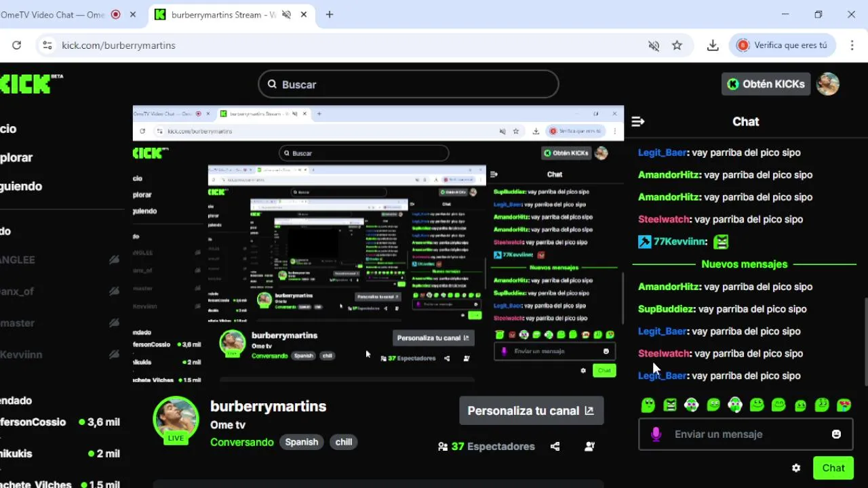The height and width of the screenshot is (488, 868).
Task: Open the Chrome three-dot menu
Action: [x=852, y=45]
